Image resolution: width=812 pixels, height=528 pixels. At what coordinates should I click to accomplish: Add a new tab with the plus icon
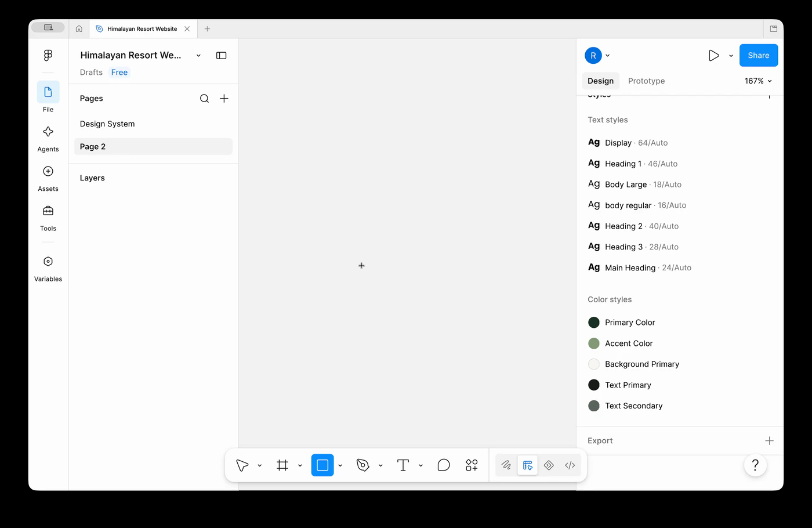click(207, 28)
